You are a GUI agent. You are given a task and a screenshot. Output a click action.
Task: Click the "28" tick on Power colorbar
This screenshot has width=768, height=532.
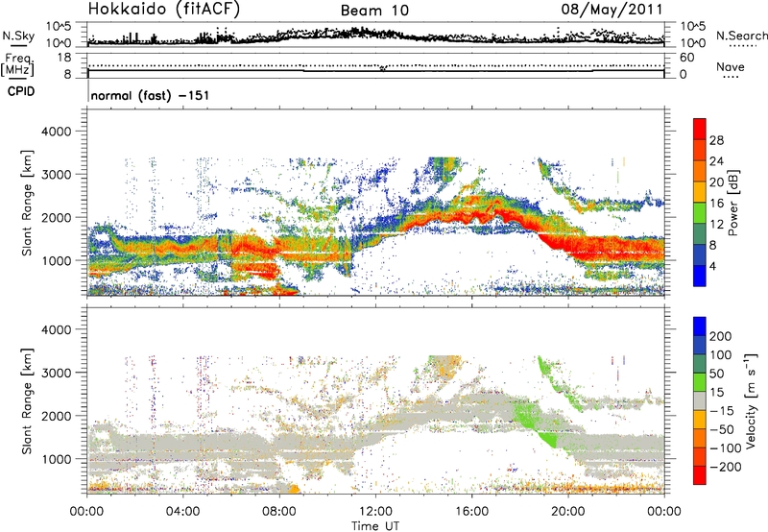pyautogui.click(x=716, y=140)
